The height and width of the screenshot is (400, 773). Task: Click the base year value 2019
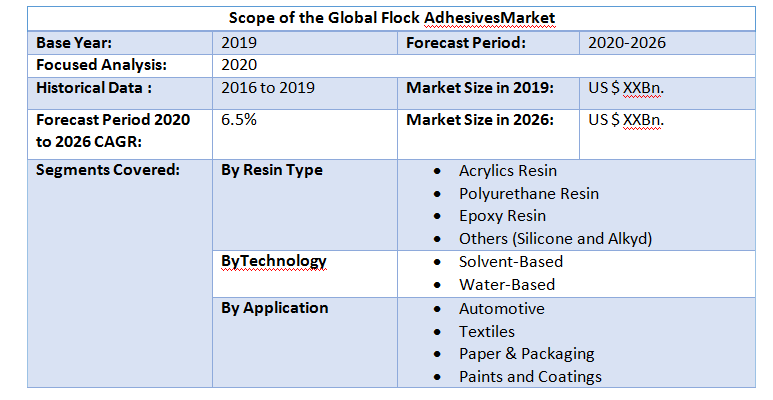pyautogui.click(x=239, y=43)
